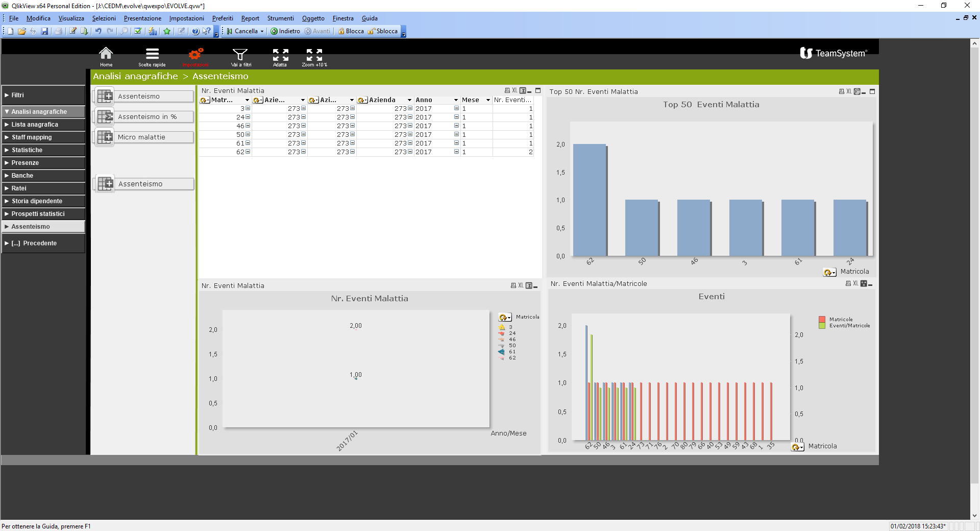The image size is (980, 531).
Task: Open the Scelte rapide hamburger menu
Action: coord(152,54)
